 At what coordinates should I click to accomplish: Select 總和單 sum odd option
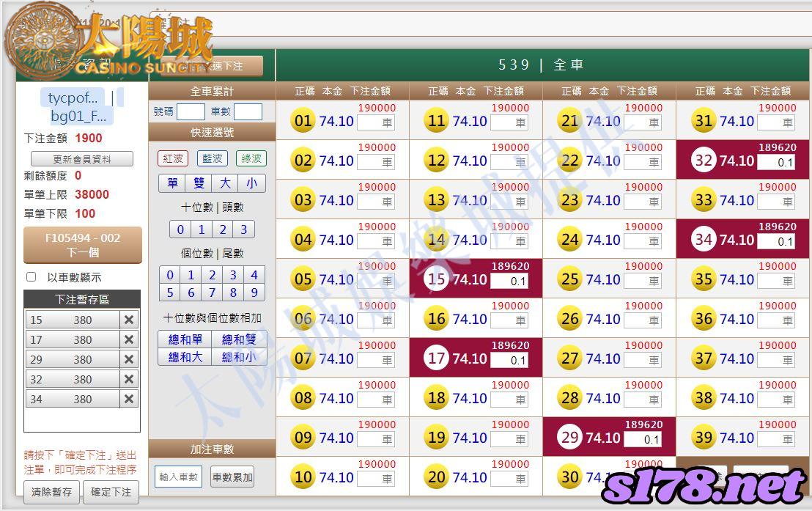click(185, 339)
